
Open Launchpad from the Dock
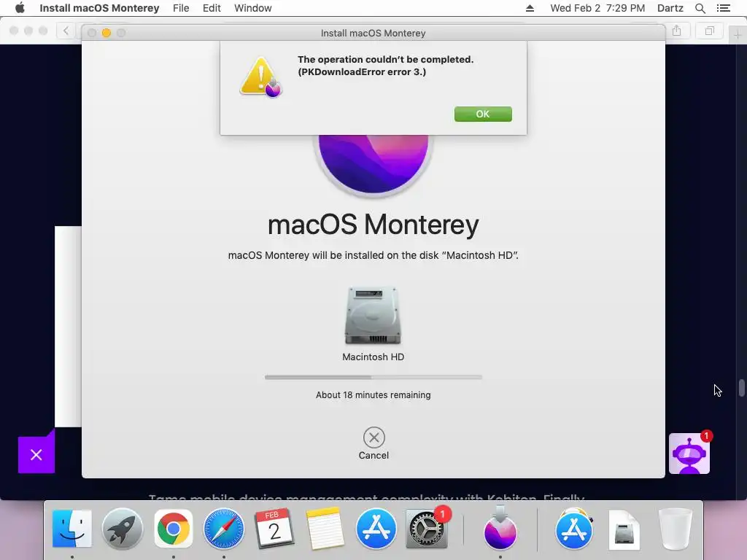[123, 529]
